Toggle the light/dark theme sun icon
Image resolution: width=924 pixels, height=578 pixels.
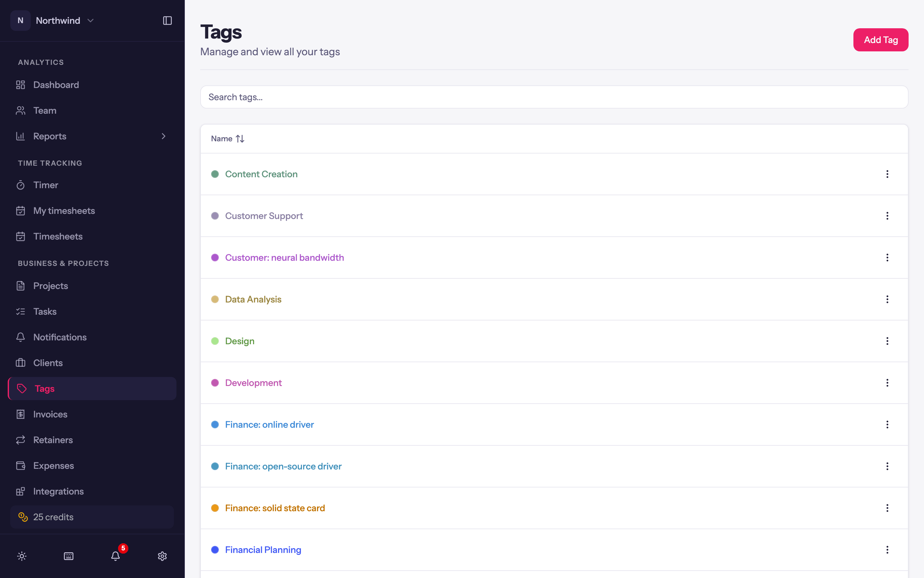22,556
